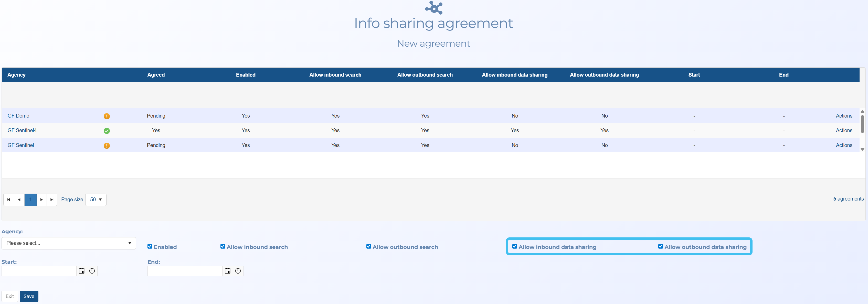The height and width of the screenshot is (304, 868).
Task: Toggle Allow outbound data sharing checkbox
Action: pyautogui.click(x=660, y=246)
